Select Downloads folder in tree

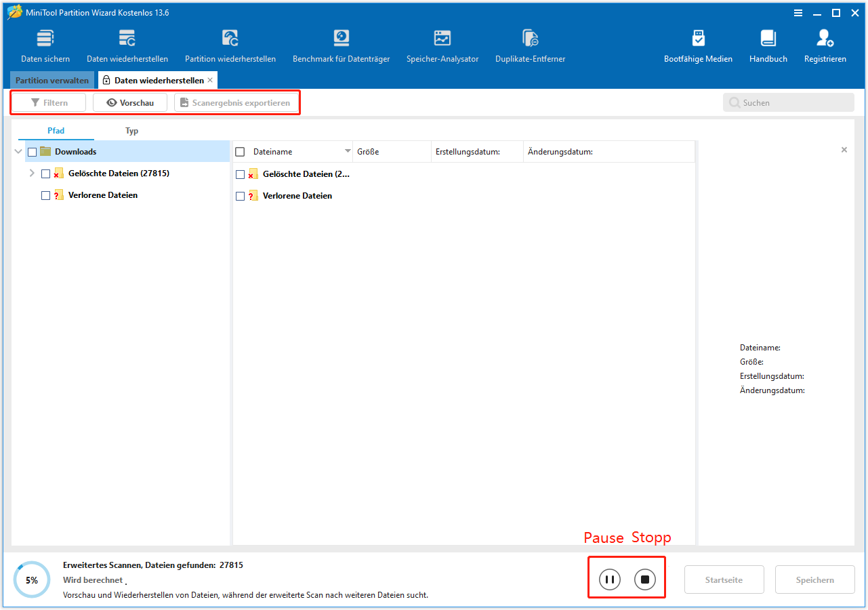pos(75,152)
